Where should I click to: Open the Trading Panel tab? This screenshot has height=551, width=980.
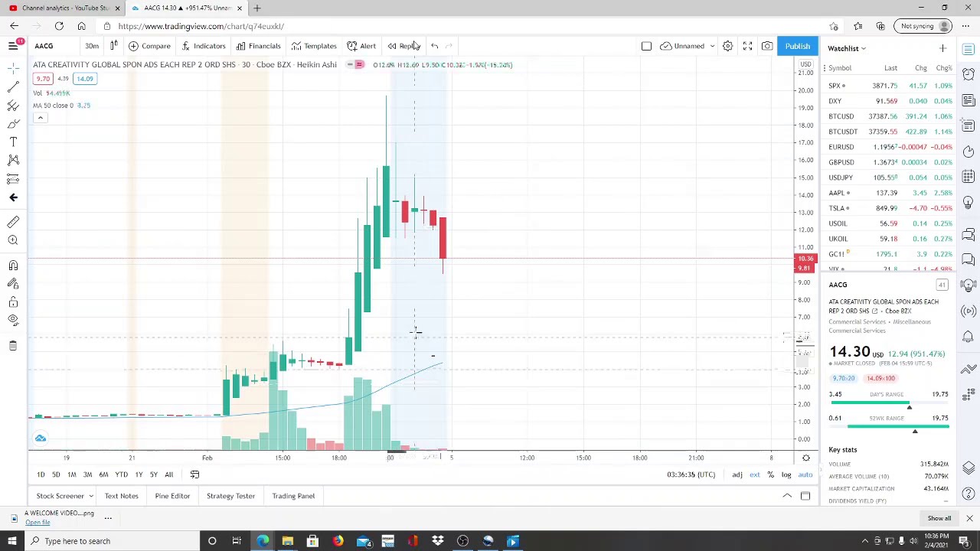tap(293, 496)
